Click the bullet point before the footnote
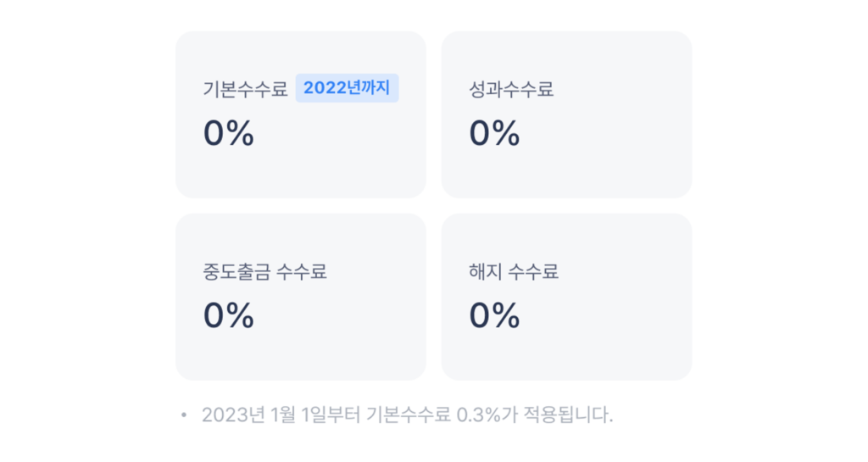868x462 pixels. click(x=184, y=415)
